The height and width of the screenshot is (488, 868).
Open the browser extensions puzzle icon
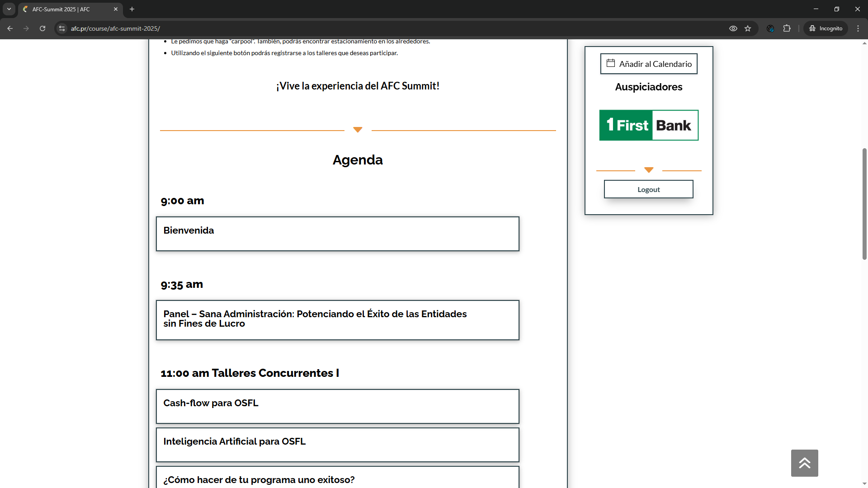coord(787,28)
